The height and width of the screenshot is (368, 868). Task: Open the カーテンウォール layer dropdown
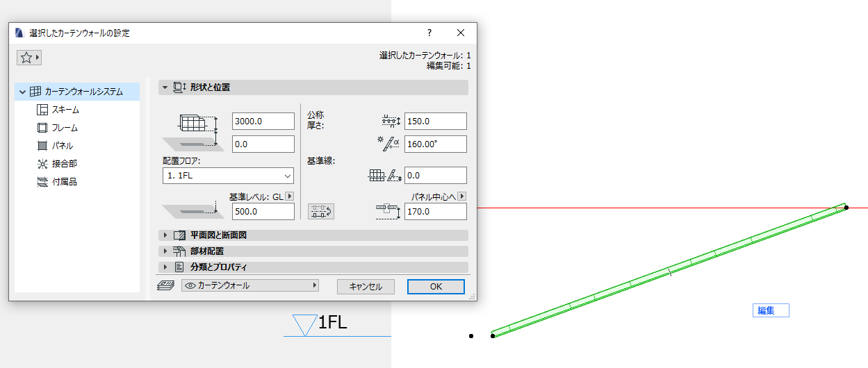[x=250, y=285]
